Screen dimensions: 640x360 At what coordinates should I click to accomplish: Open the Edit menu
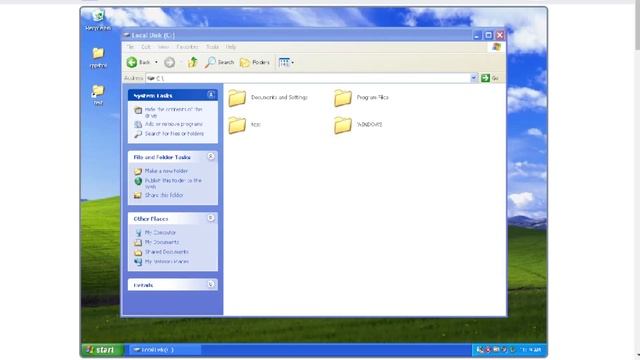(x=146, y=47)
